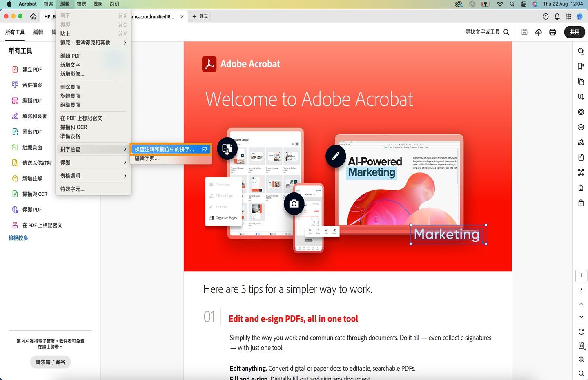The width and height of the screenshot is (588, 380).
Task: Zoom in with the magnifier icon
Action: (581, 359)
